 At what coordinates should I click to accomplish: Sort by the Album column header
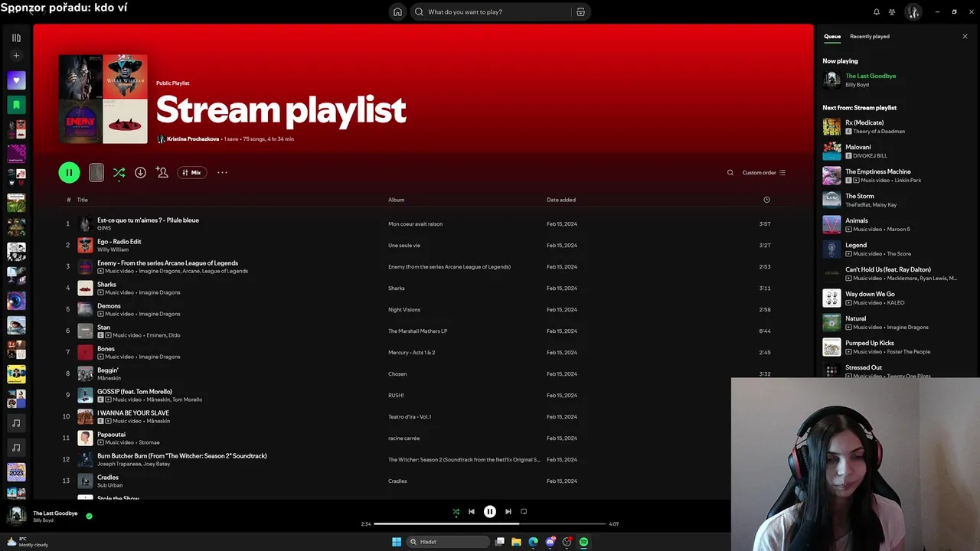396,200
